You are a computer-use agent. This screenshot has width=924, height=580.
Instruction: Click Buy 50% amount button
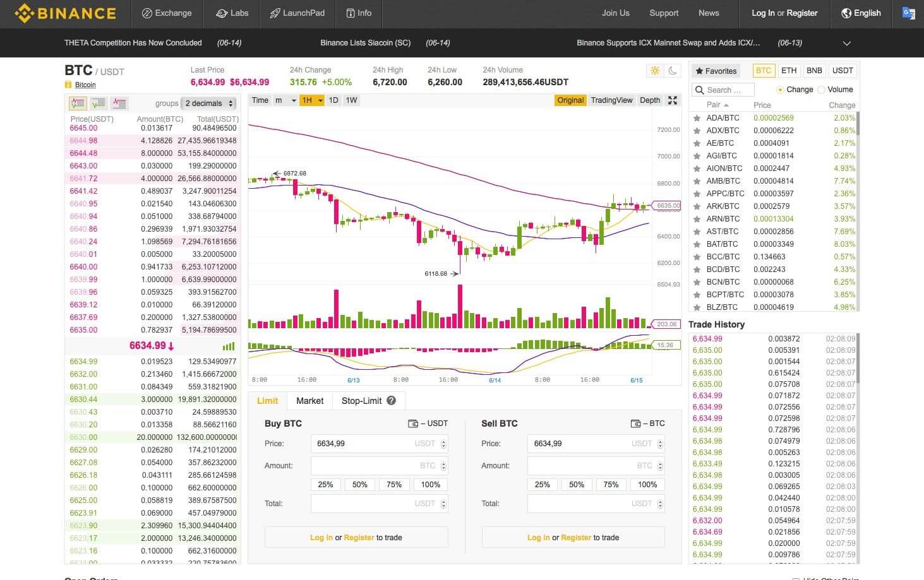(360, 485)
